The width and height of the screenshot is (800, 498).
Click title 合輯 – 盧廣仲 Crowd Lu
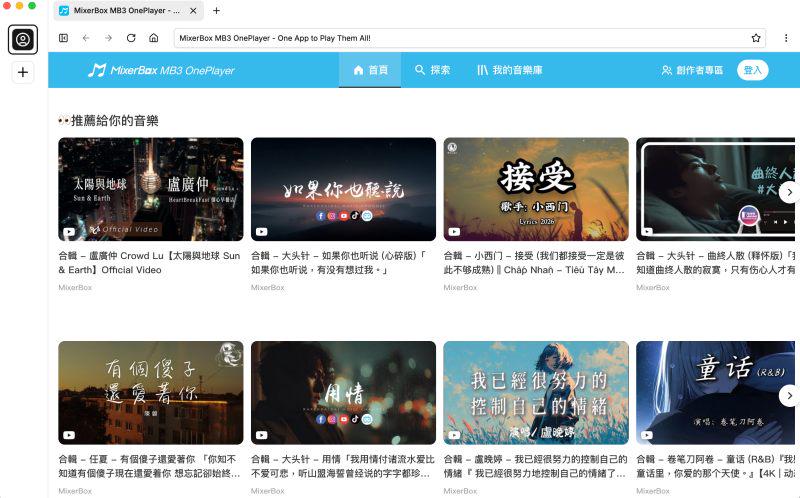pos(149,263)
